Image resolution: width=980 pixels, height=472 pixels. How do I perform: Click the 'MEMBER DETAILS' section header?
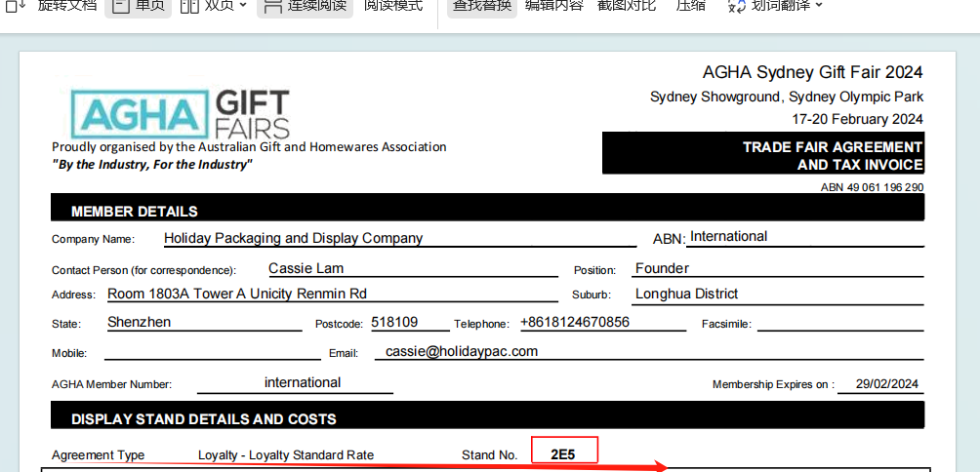[487, 208]
